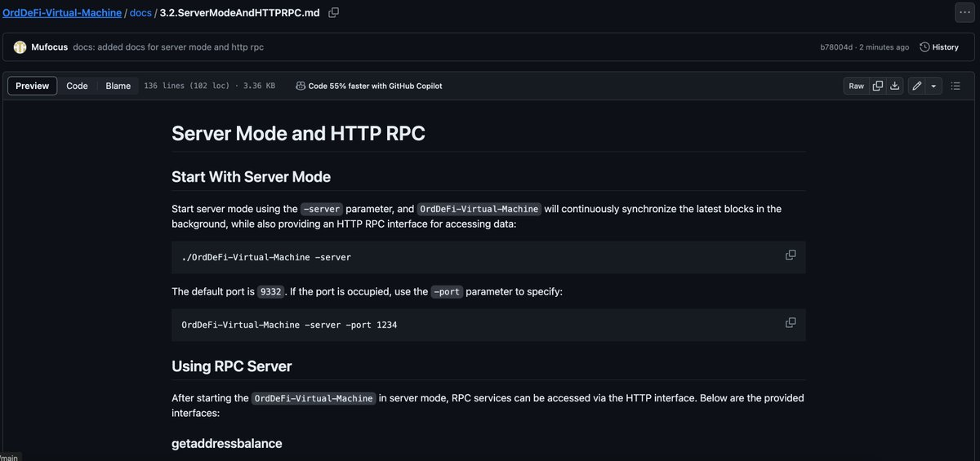Click the inline -server parameter code
Screen dimensions: 980x461
click(x=322, y=209)
